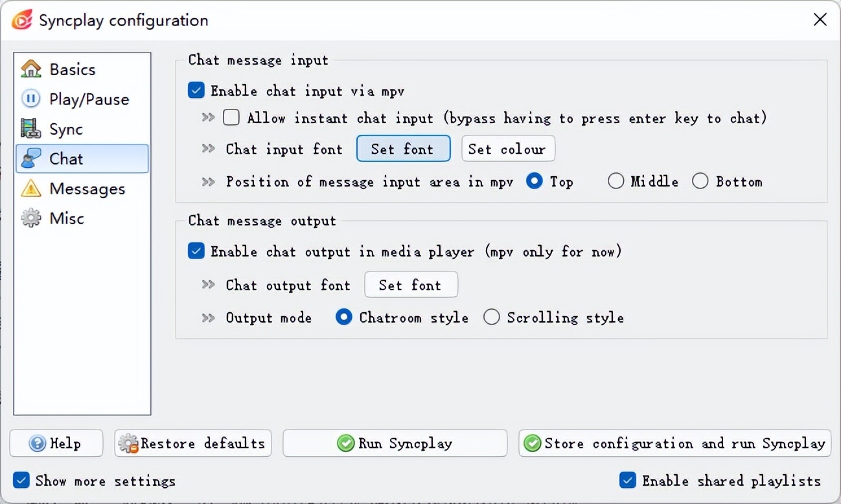Screen dimensions: 841x504
Task: Open the Chat settings tab
Action: tap(66, 159)
